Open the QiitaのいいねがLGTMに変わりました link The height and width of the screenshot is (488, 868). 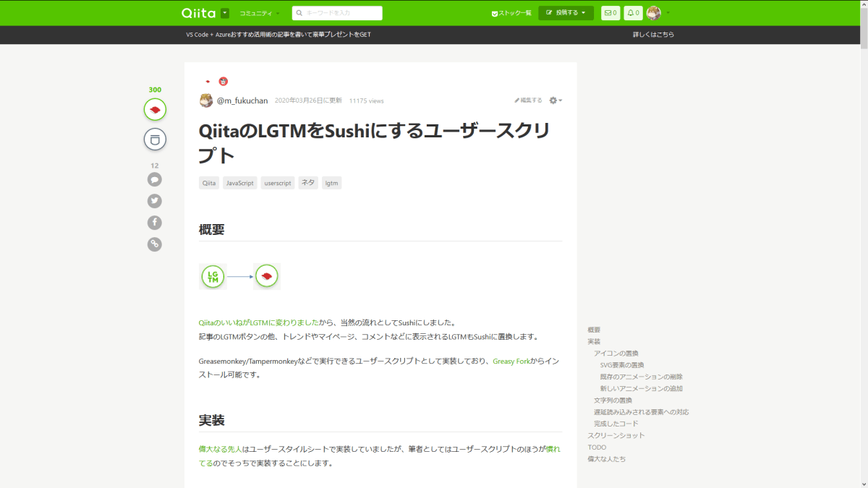pyautogui.click(x=259, y=322)
